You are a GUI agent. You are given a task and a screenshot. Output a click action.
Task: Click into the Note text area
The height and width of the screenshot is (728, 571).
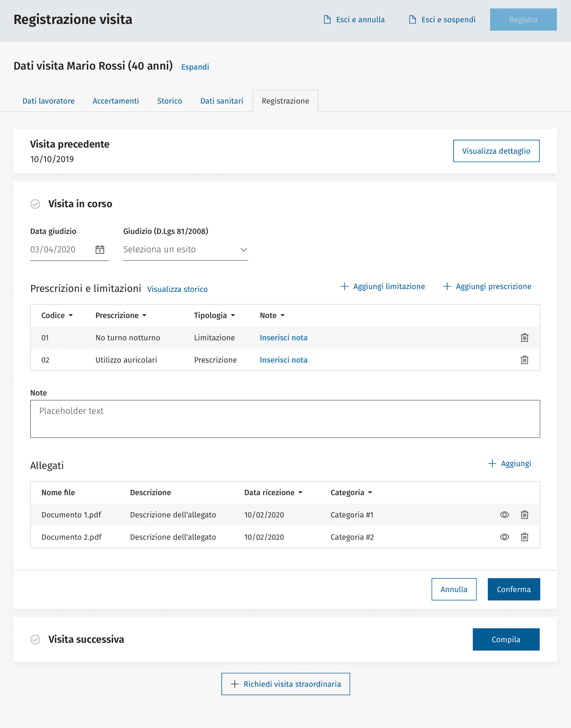(285, 419)
